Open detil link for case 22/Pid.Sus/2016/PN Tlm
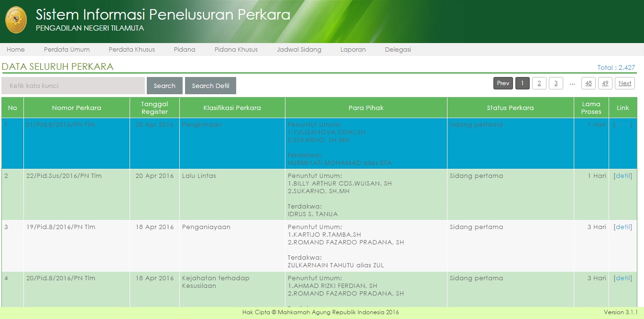The width and height of the screenshot is (644, 319). click(x=623, y=176)
